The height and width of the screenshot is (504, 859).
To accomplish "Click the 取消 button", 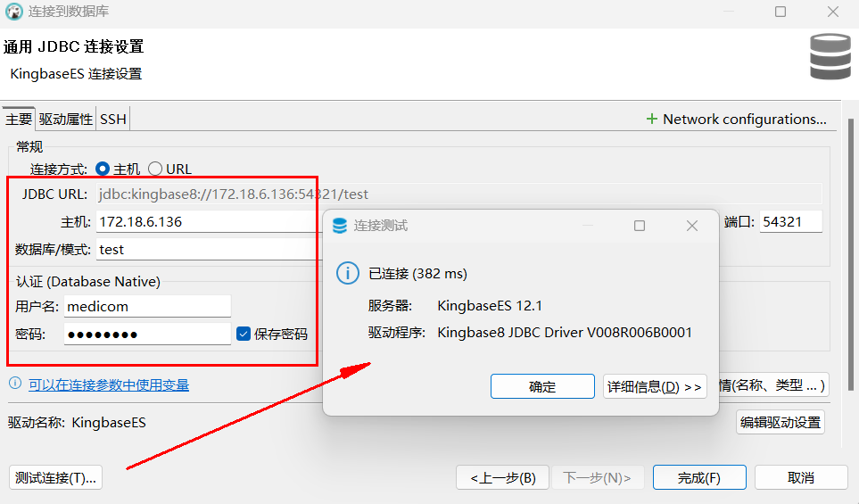I will pyautogui.click(x=801, y=478).
